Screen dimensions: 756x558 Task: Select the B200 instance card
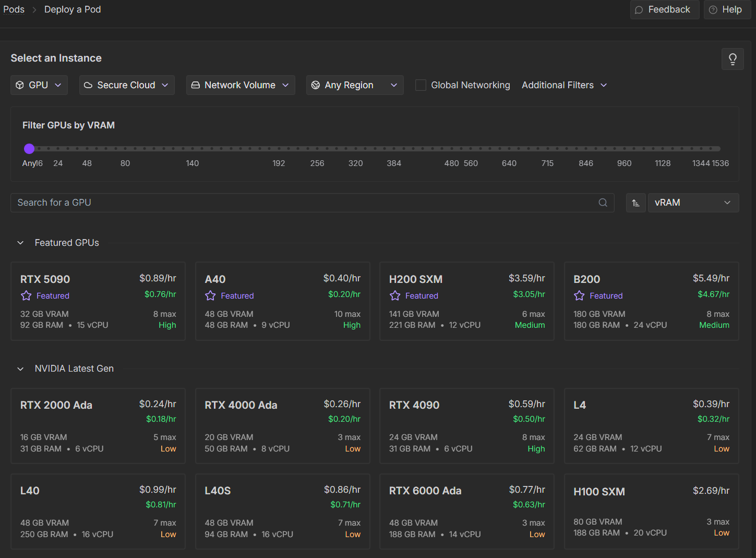point(652,301)
